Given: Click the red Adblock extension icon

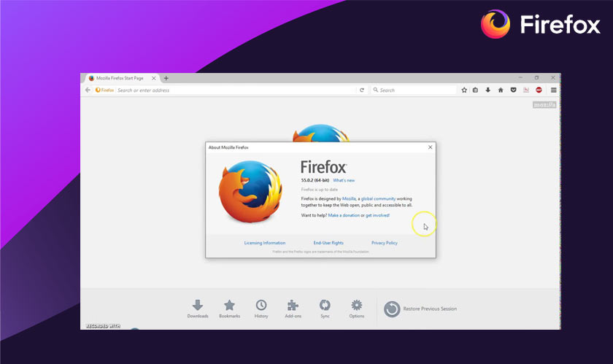Looking at the screenshot, I should [539, 90].
